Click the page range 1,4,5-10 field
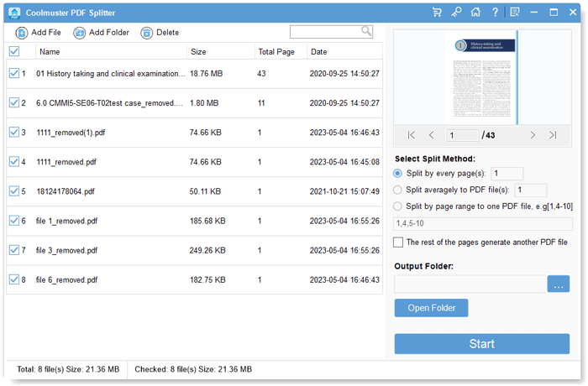 483,224
